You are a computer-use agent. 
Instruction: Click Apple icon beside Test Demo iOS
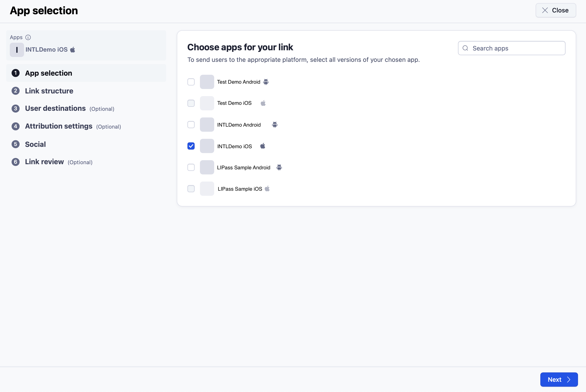[263, 103]
